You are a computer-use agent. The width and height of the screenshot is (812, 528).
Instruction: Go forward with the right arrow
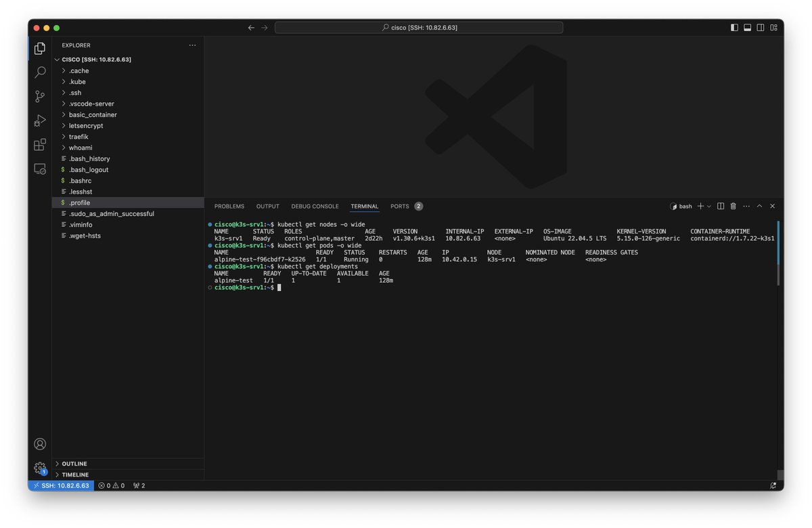tap(265, 28)
